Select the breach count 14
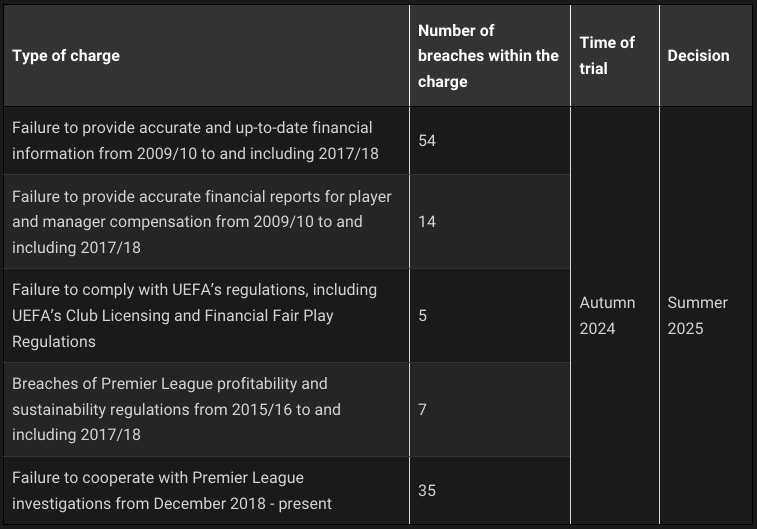This screenshot has width=757, height=529. 427,222
